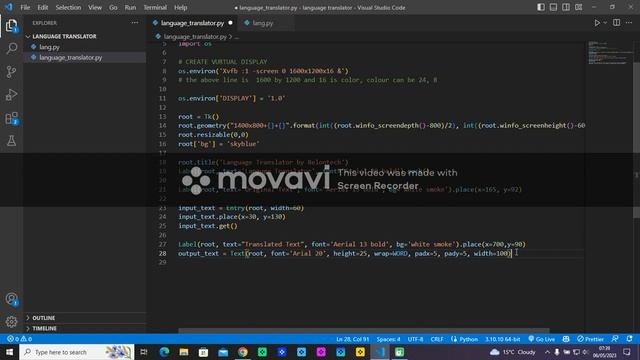The height and width of the screenshot is (360, 640).
Task: Click the vertical editor scrollbar
Action: coord(636,140)
